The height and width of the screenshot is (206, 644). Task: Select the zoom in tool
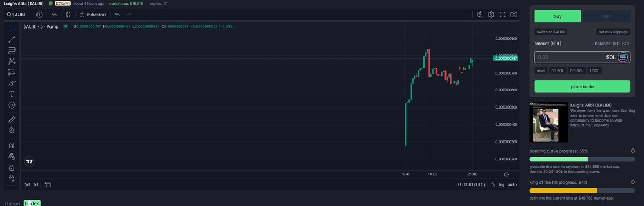(x=12, y=130)
